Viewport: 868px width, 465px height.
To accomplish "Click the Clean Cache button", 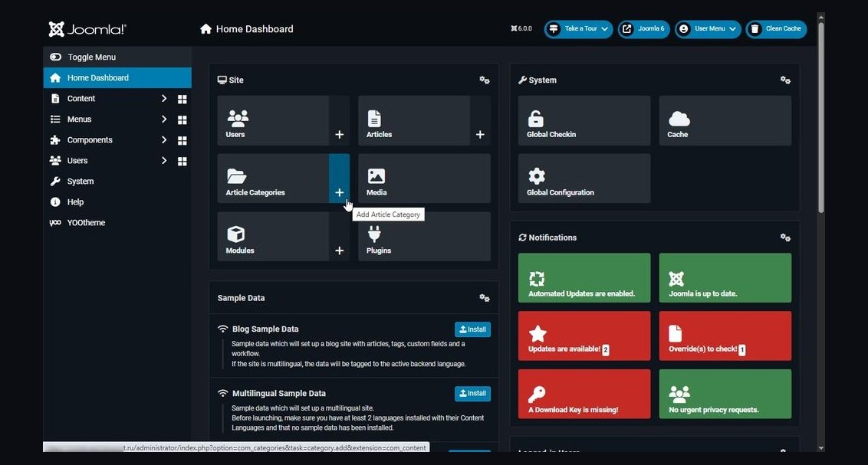I will point(776,29).
